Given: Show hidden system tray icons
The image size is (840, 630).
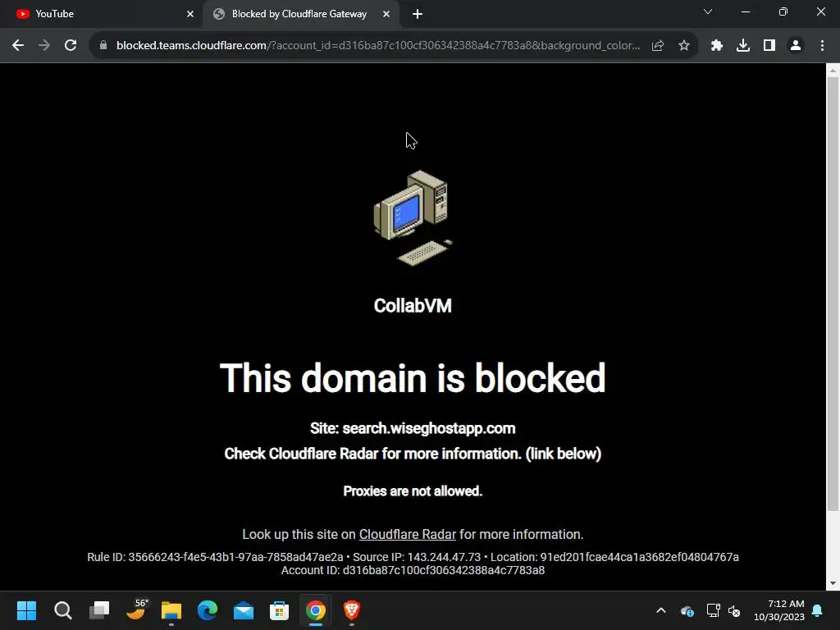Looking at the screenshot, I should (x=661, y=610).
